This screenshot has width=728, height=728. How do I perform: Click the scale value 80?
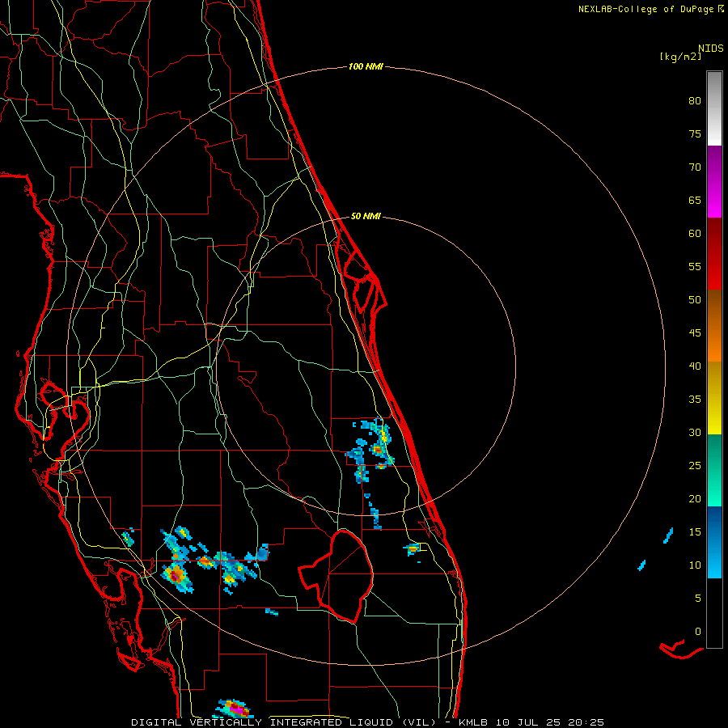695,101
